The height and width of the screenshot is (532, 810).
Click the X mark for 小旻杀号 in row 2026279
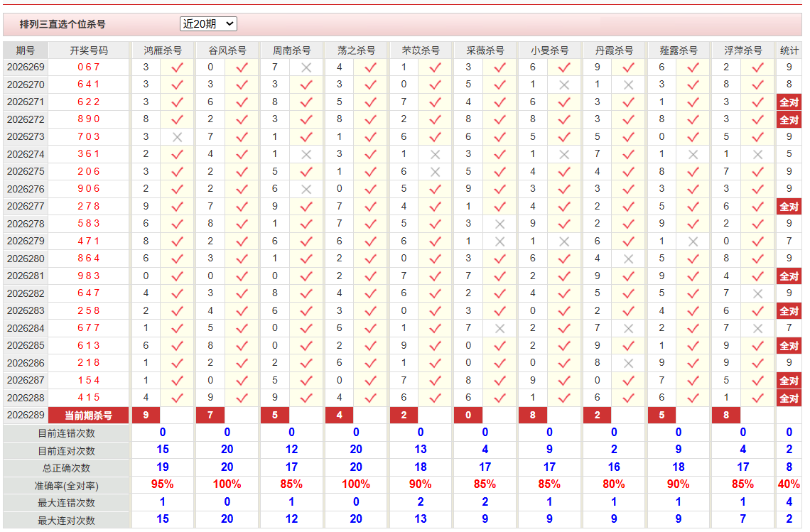click(564, 241)
